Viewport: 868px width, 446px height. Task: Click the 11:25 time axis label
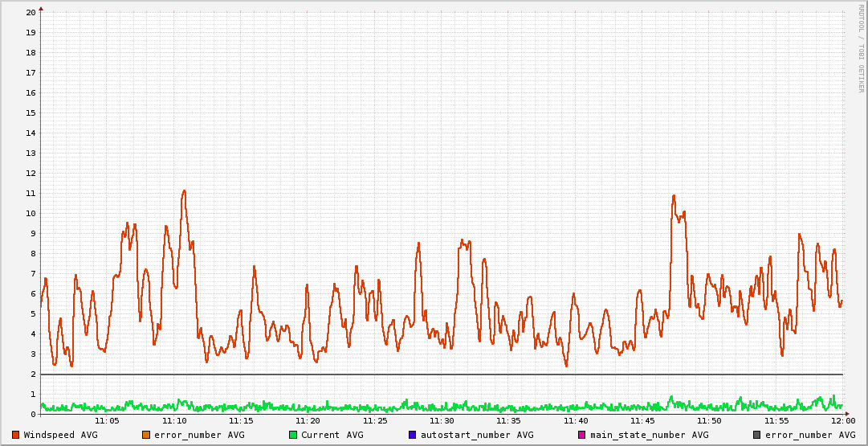click(375, 421)
